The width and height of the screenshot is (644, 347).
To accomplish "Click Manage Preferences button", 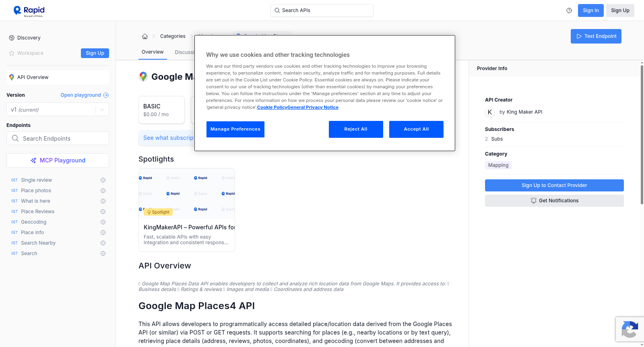I will pyautogui.click(x=235, y=129).
